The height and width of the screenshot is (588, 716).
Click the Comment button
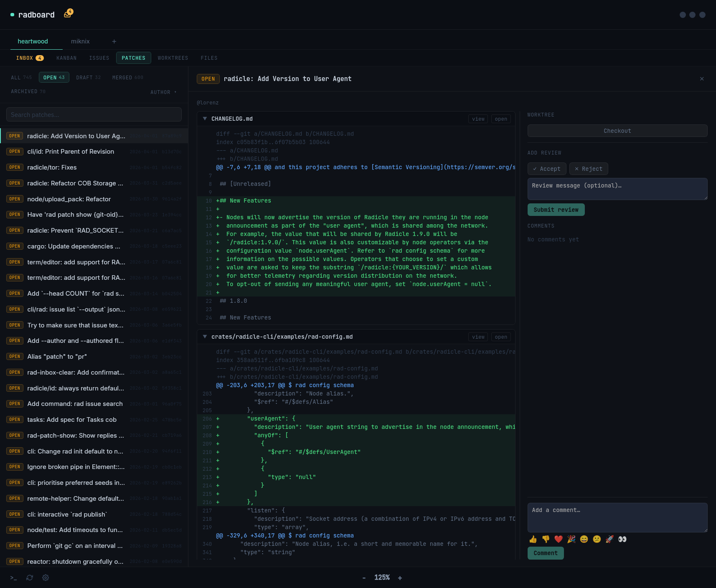(x=546, y=553)
